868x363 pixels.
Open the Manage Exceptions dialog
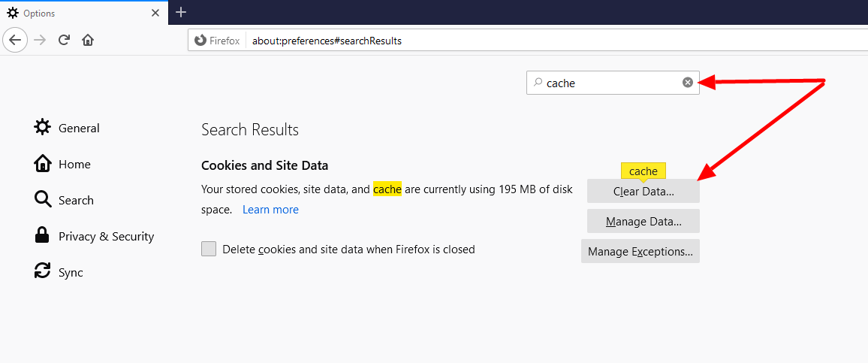coord(640,251)
